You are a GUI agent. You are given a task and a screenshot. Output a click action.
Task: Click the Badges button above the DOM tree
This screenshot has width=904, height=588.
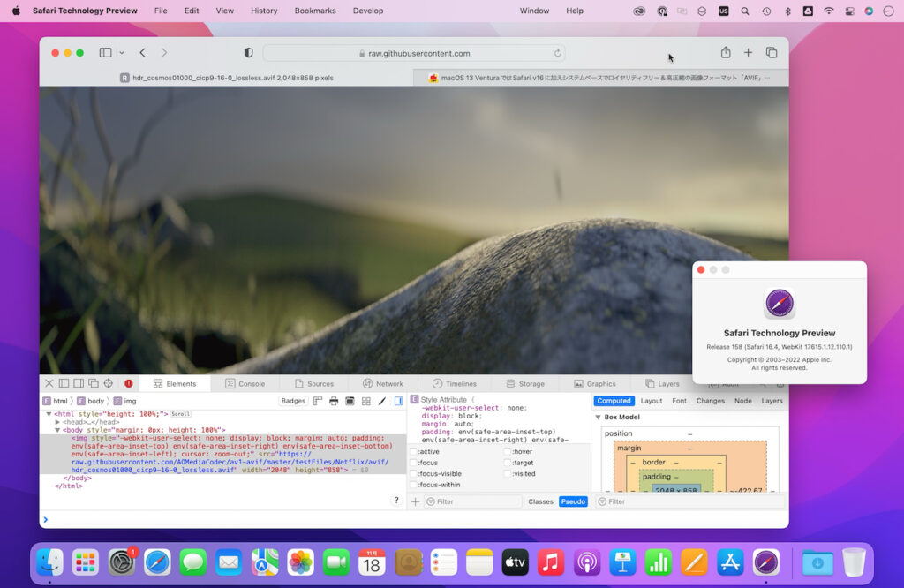coord(294,400)
